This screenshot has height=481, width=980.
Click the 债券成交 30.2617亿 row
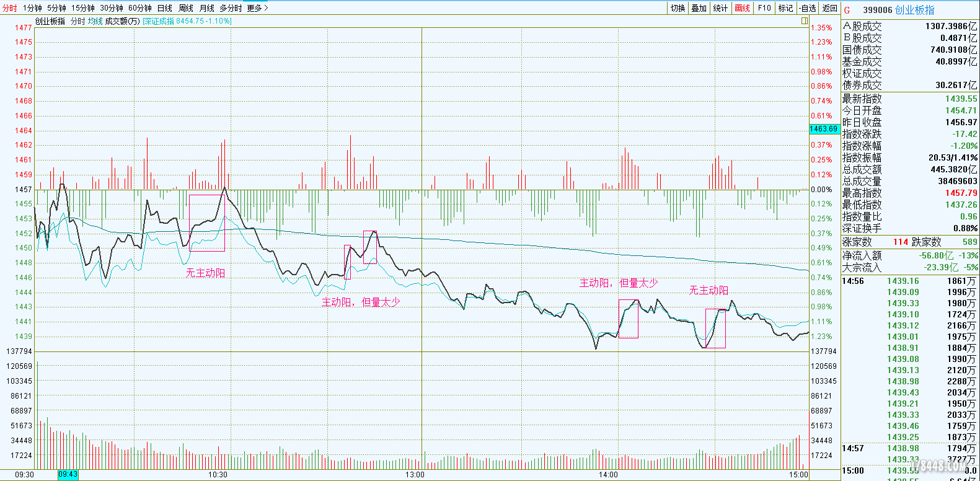tap(910, 85)
